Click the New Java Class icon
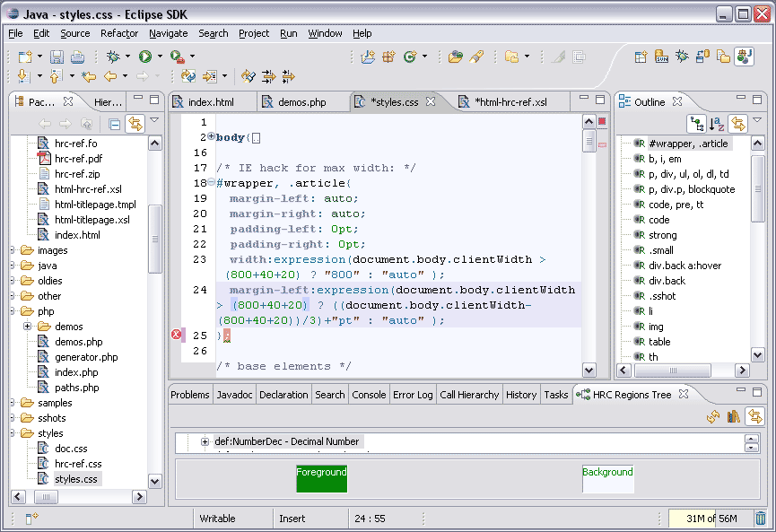This screenshot has height=532, width=776. pos(410,57)
